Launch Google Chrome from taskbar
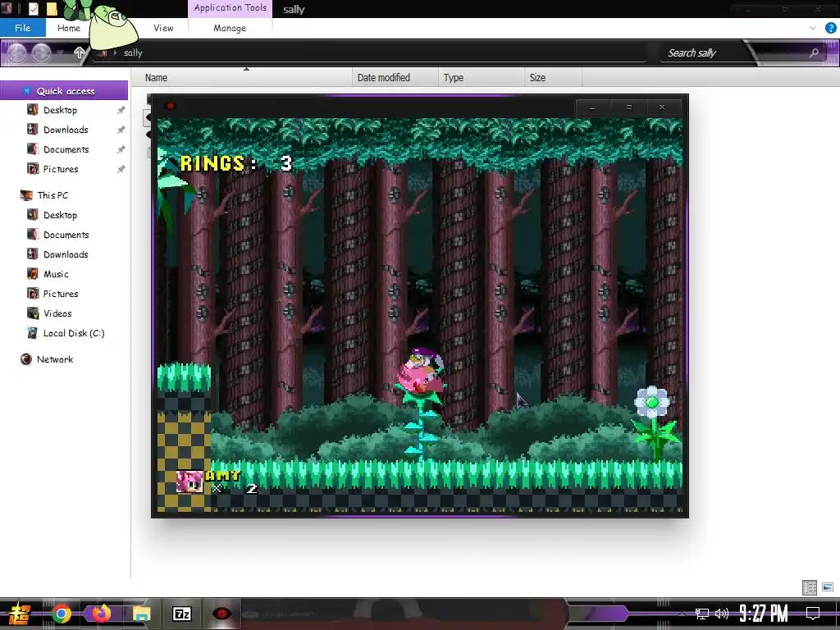Image resolution: width=840 pixels, height=630 pixels. coord(61,614)
